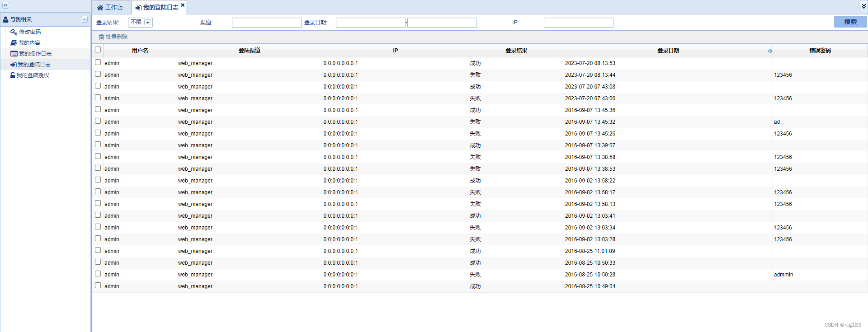Image resolution: width=868 pixels, height=332 pixels.
Task: Sort by the 登录结果 column header
Action: [516, 51]
